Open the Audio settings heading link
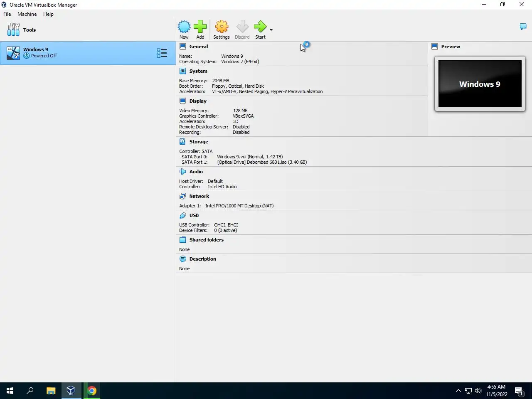This screenshot has height=399, width=532. (x=196, y=172)
